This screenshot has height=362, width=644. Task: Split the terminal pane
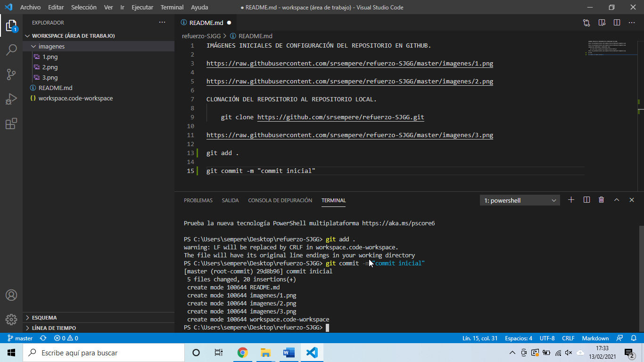click(586, 200)
